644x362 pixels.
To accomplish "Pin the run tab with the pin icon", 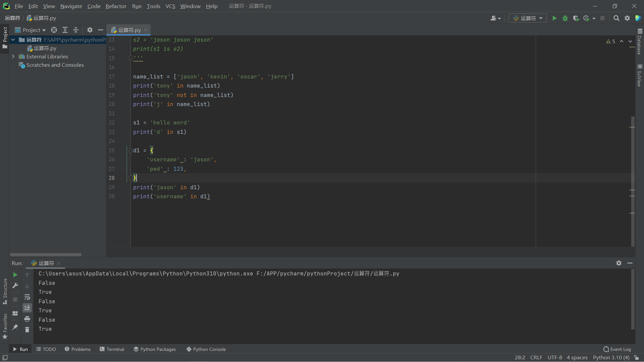I will [x=15, y=327].
